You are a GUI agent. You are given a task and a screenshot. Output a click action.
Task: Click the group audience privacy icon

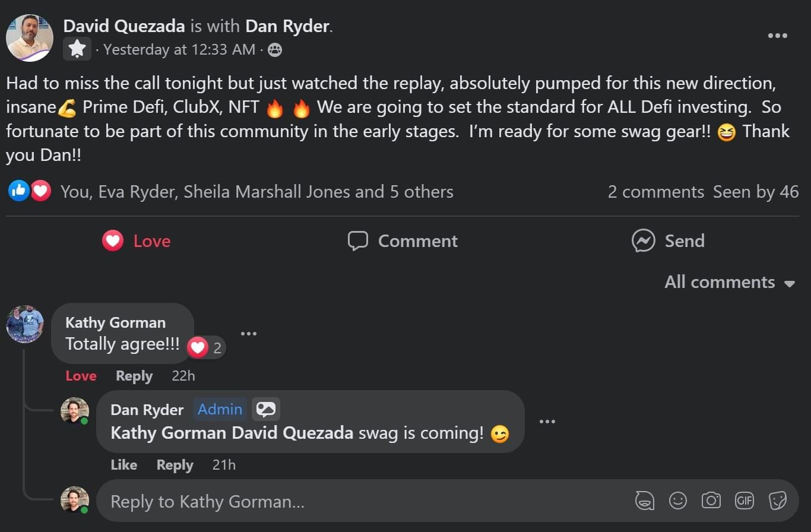click(275, 50)
